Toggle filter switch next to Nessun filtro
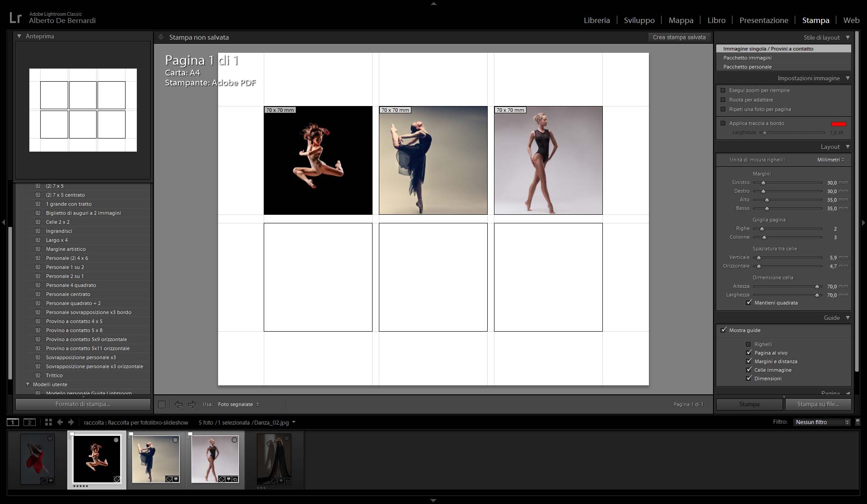Viewport: 867px width, 504px height. (x=858, y=422)
